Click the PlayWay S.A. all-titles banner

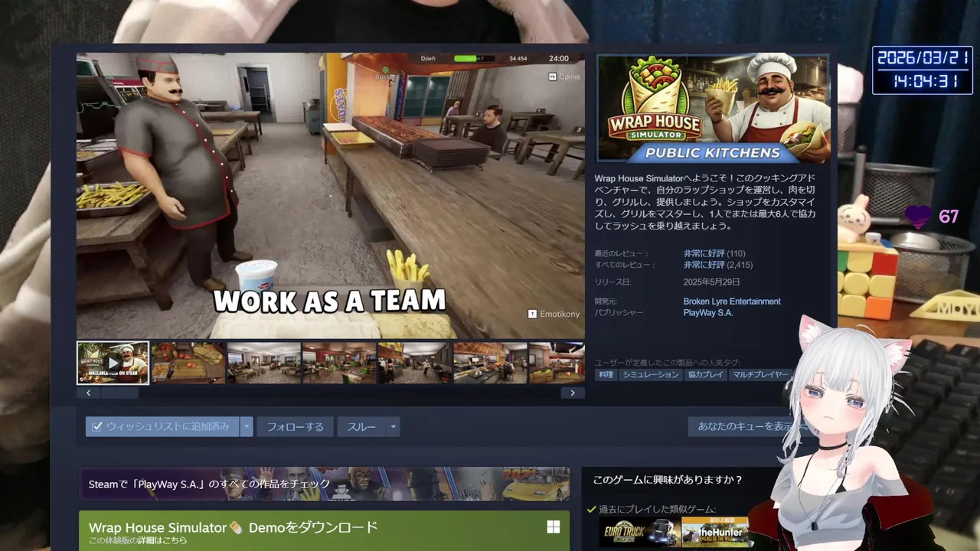324,484
